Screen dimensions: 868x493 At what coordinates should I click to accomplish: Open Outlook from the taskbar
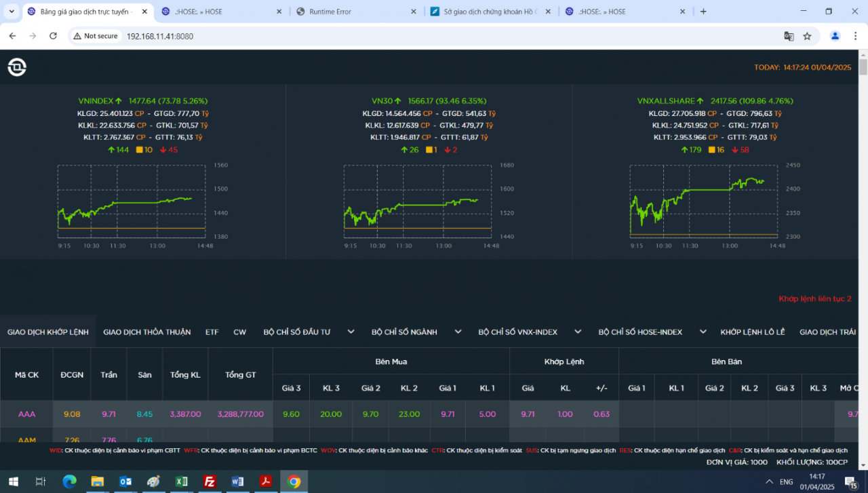[125, 481]
